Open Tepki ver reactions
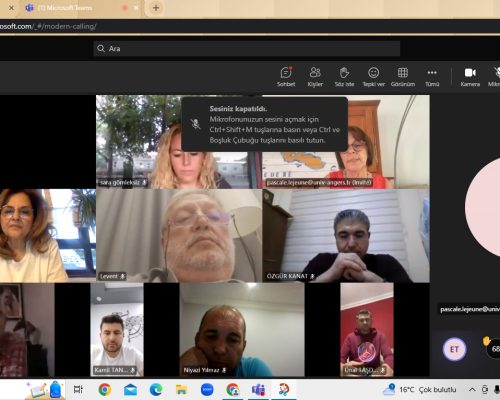500x400 pixels. click(x=373, y=77)
